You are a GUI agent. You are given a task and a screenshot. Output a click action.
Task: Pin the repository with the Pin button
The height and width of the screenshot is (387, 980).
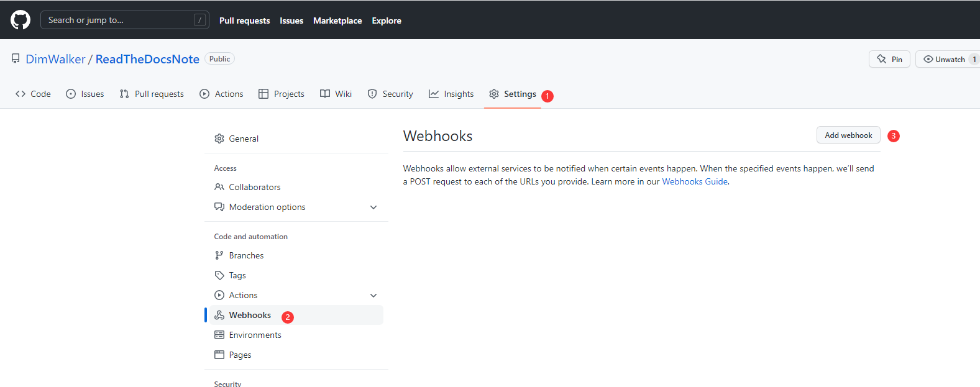pyautogui.click(x=889, y=59)
